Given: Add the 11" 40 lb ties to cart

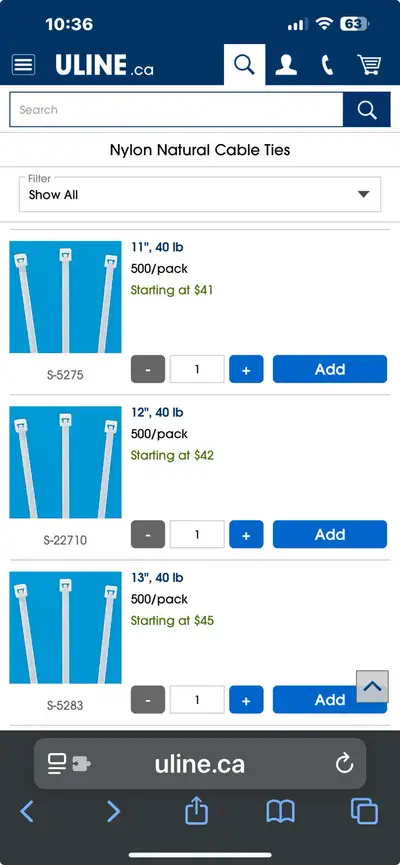Looking at the screenshot, I should (330, 369).
